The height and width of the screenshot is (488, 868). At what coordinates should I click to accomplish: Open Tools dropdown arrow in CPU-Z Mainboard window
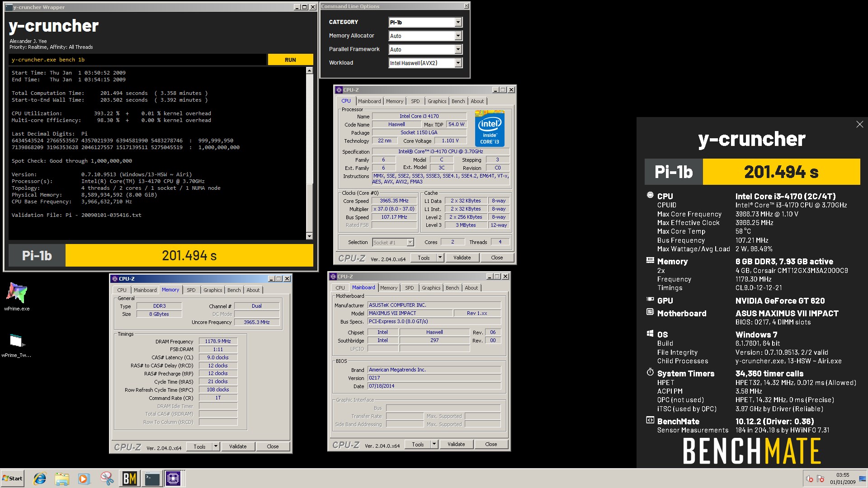click(x=434, y=444)
